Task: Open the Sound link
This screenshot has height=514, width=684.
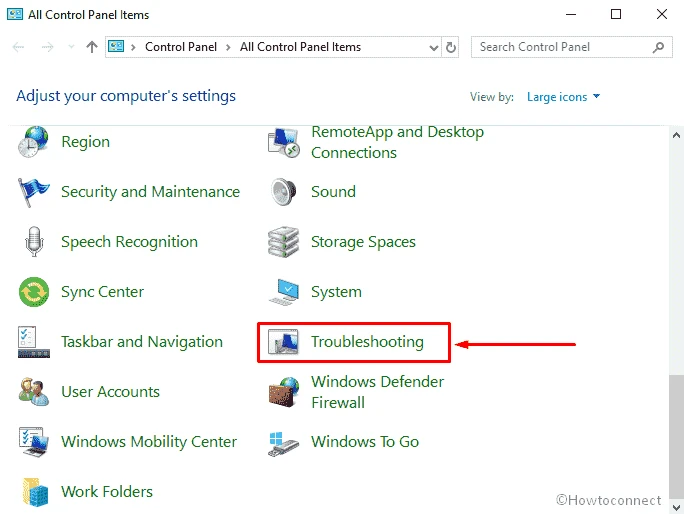Action: coord(333,192)
